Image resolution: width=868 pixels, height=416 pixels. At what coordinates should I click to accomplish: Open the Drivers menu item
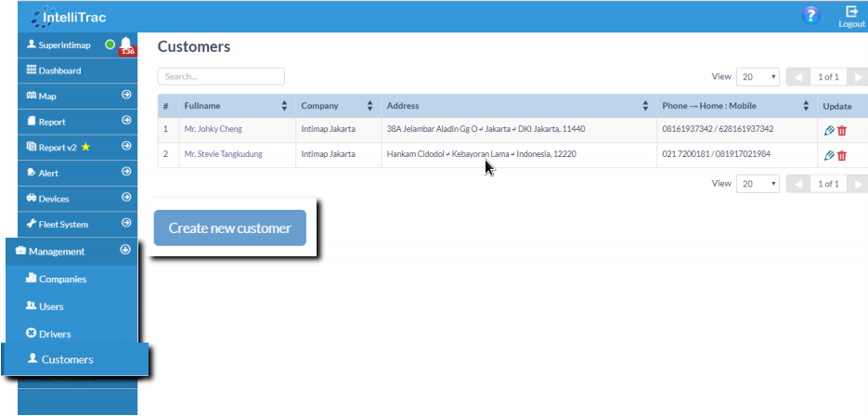[55, 333]
